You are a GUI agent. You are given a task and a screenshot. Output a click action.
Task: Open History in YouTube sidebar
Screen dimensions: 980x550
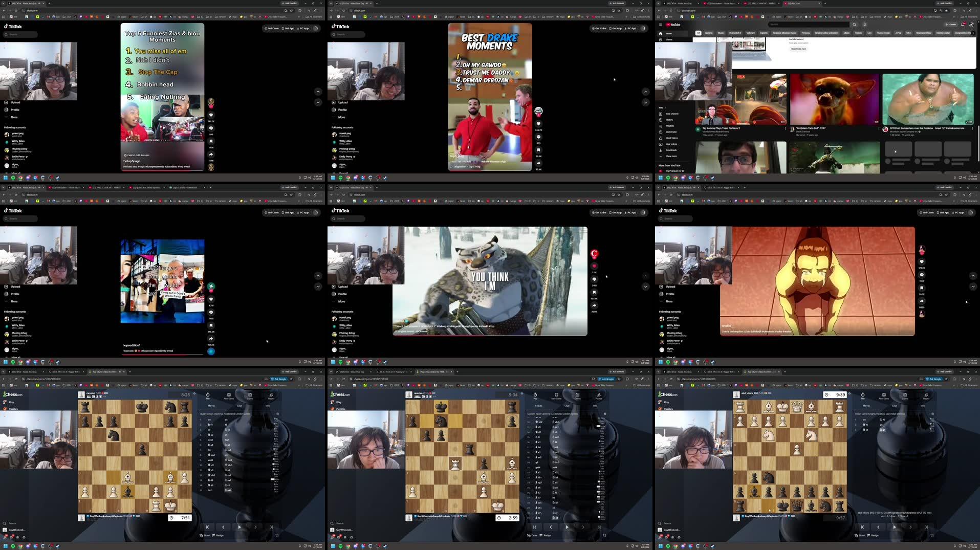tap(669, 120)
